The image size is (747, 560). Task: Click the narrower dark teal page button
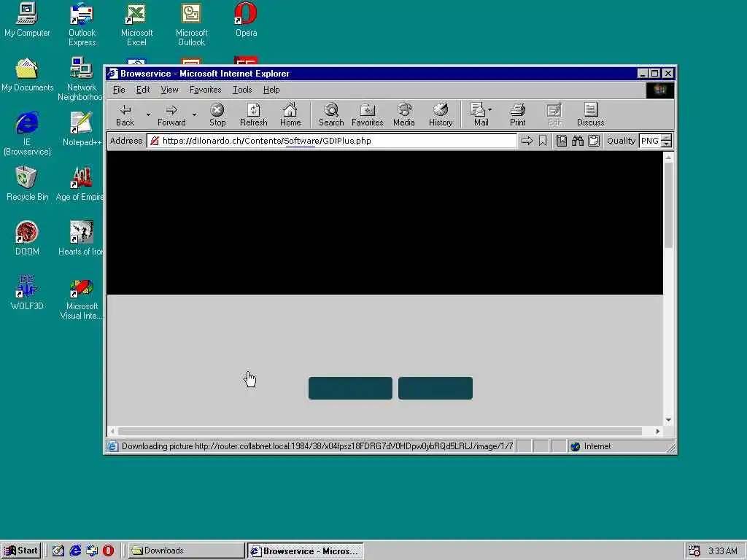[x=436, y=388]
